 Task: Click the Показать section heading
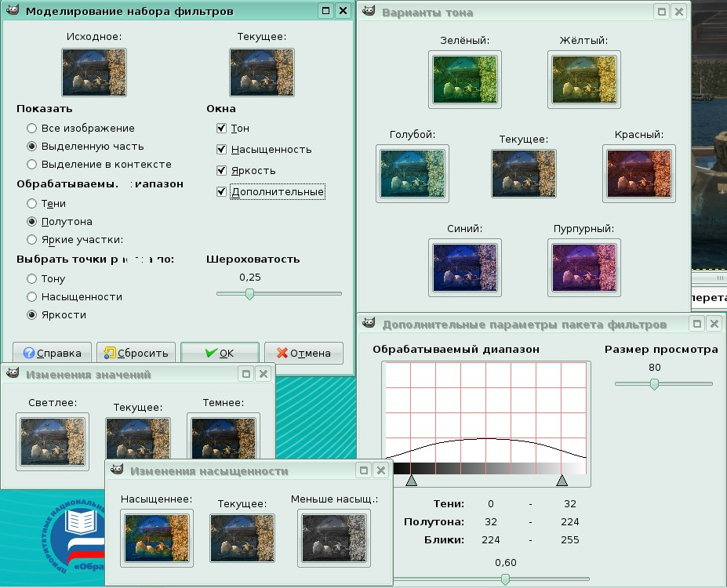pos(45,108)
